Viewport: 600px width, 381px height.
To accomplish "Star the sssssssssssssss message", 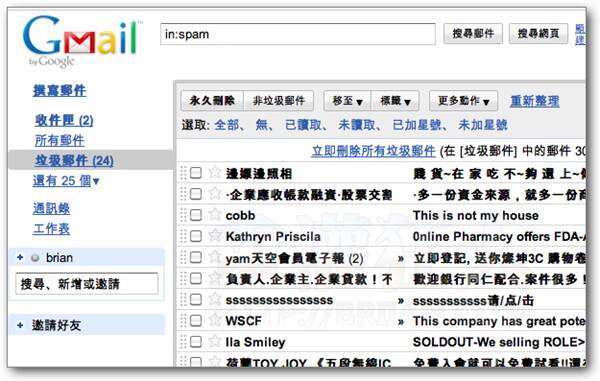I will [215, 298].
